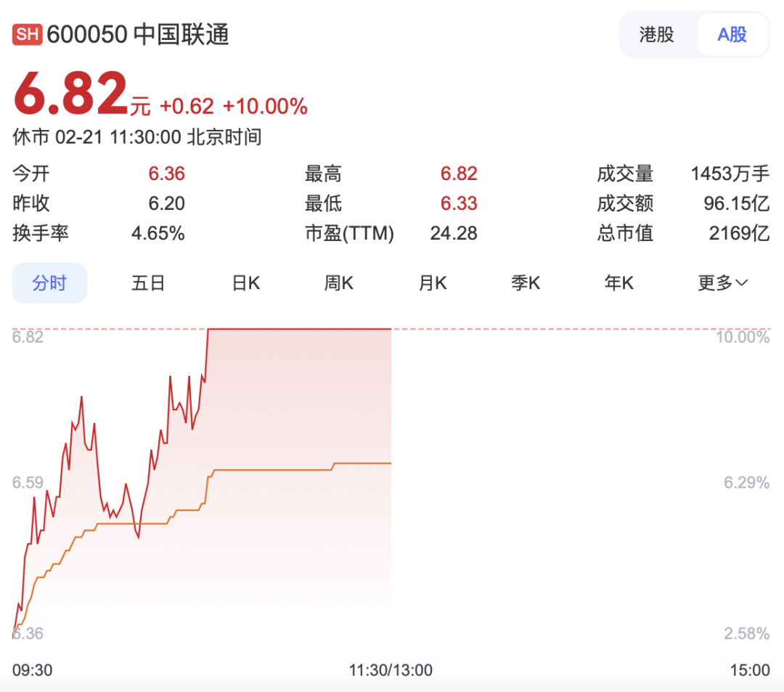Switch to the 港股 market toggle
The height and width of the screenshot is (692, 784).
[656, 35]
